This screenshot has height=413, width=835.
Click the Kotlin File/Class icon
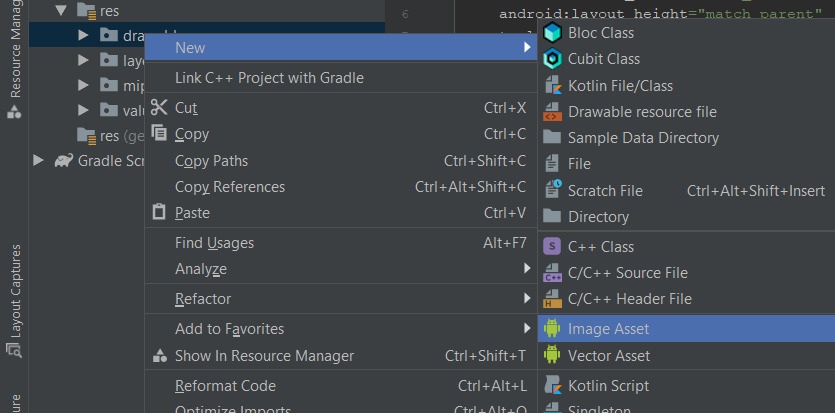point(552,85)
